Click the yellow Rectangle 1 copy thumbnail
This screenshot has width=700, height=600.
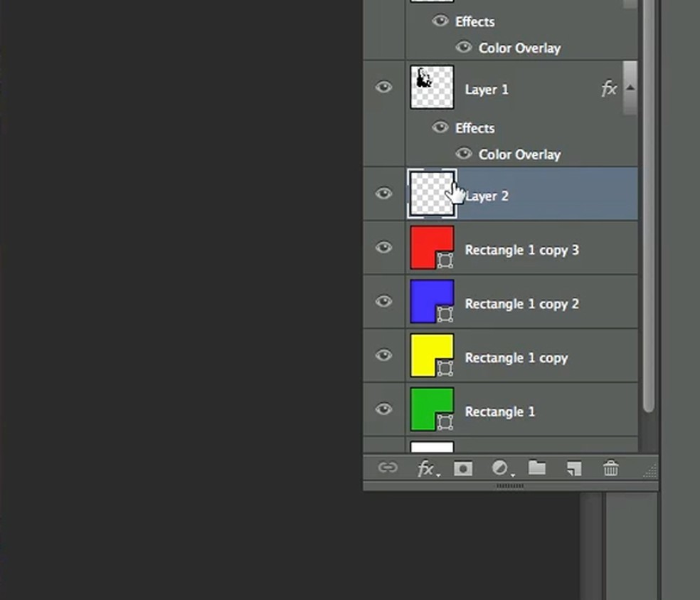tap(432, 355)
